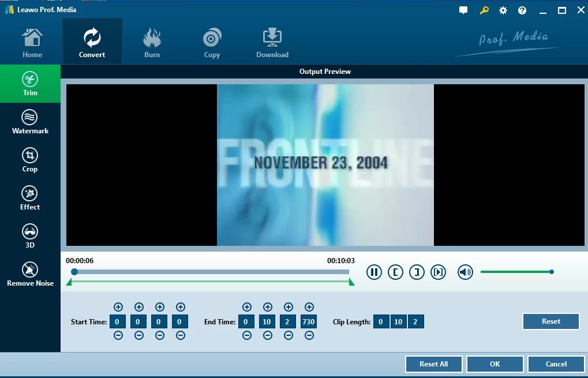Mute preview audio with speaker icon
Screen dimensions: 588x378
pyautogui.click(x=465, y=272)
